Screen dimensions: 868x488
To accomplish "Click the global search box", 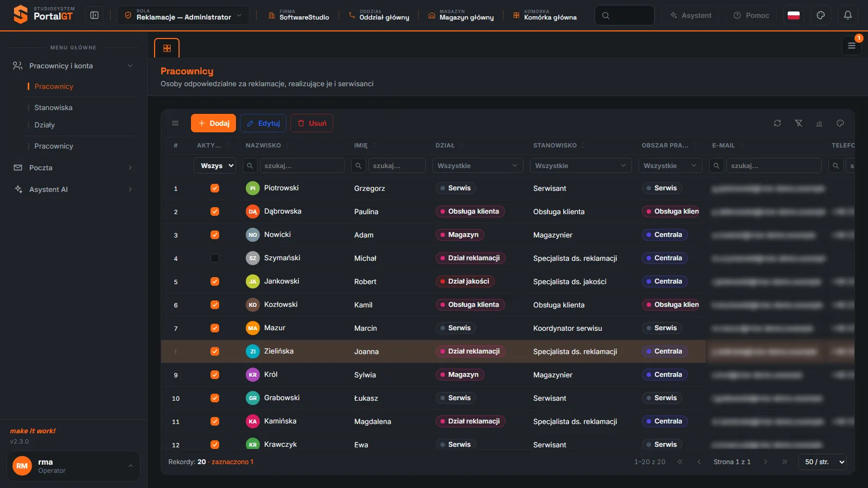I will point(624,15).
